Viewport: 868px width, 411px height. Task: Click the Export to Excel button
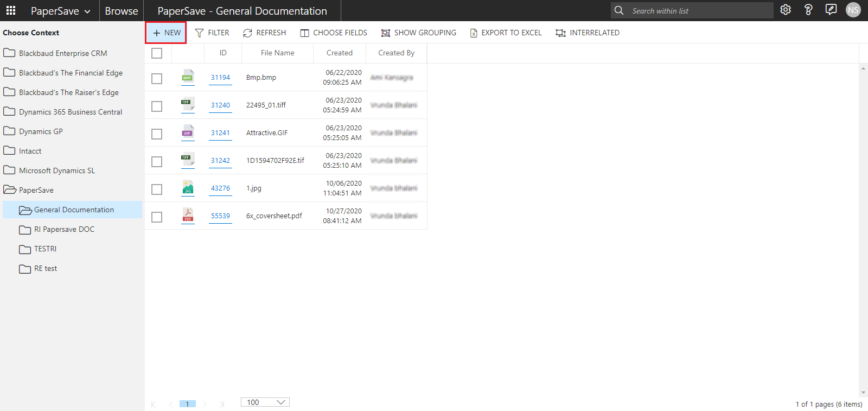click(506, 33)
